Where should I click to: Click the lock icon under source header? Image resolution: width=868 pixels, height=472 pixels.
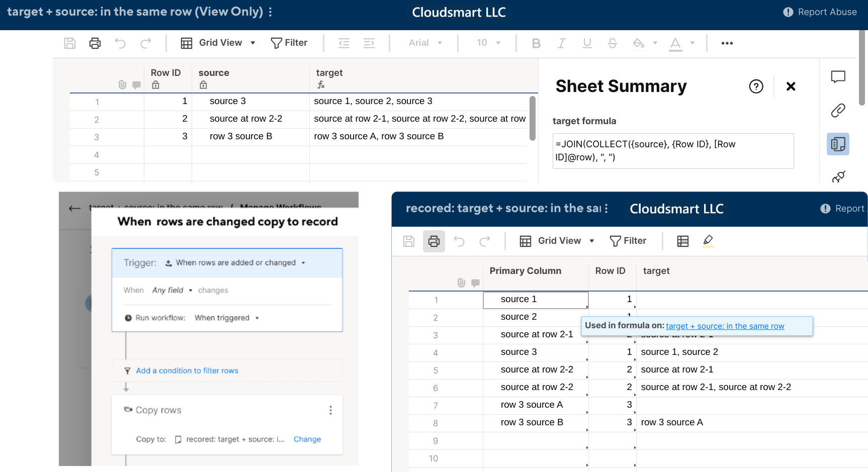tap(203, 85)
